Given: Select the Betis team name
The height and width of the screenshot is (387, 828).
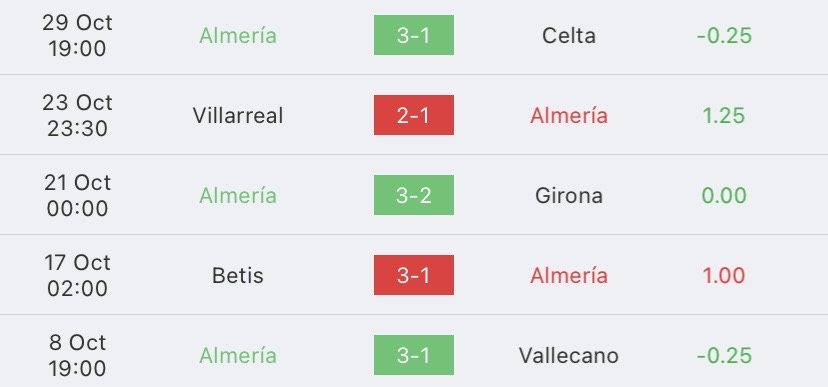Looking at the screenshot, I should coord(238,276).
